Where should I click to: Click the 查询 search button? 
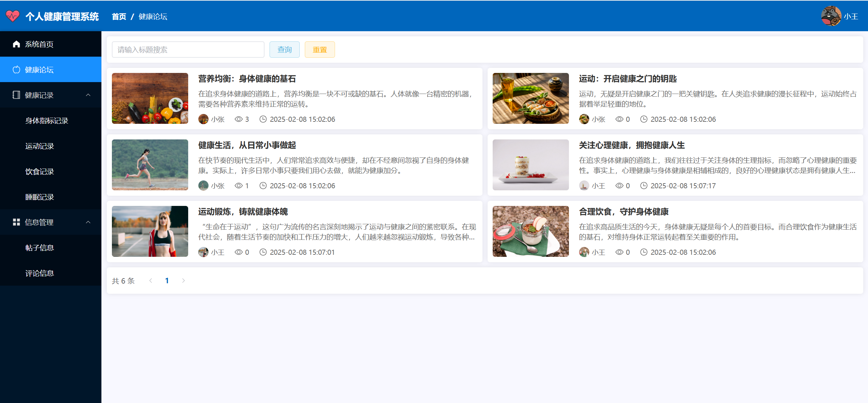point(284,50)
